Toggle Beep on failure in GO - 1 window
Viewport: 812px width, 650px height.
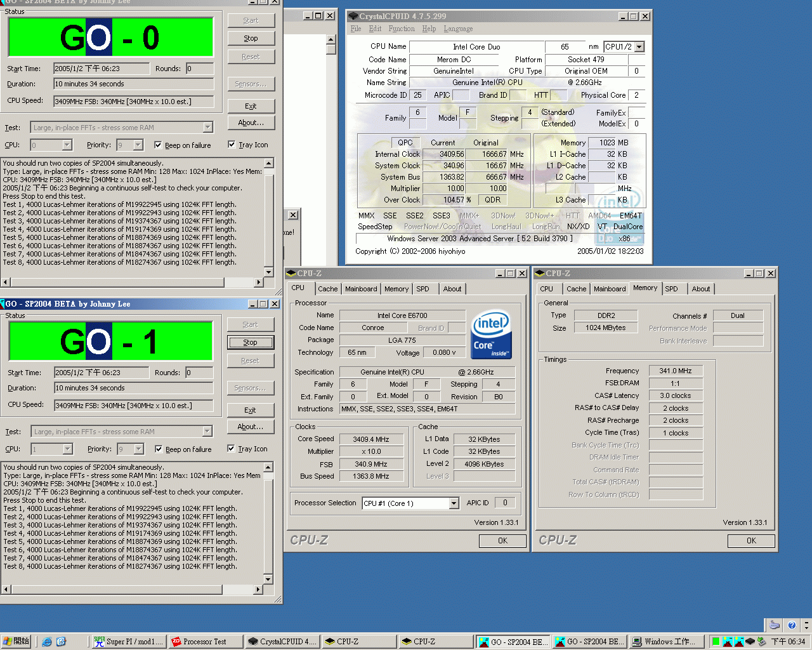(159, 449)
